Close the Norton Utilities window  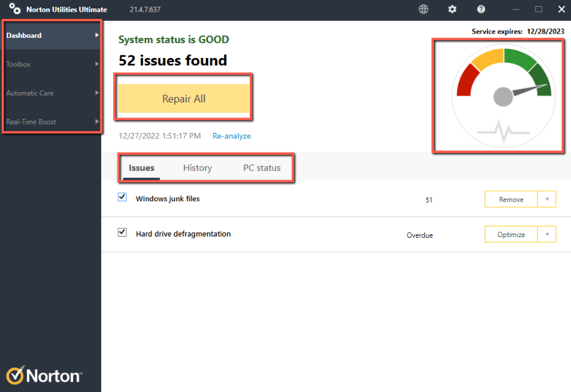click(561, 9)
